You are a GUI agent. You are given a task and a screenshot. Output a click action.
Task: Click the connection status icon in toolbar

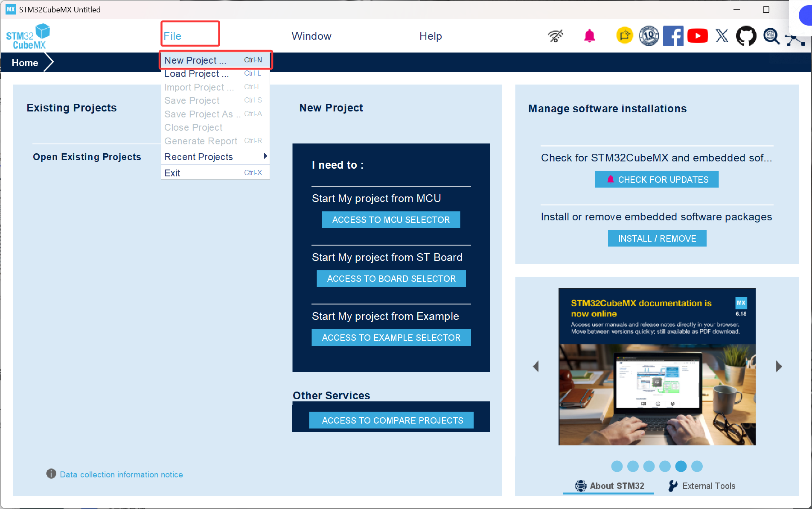tap(556, 36)
